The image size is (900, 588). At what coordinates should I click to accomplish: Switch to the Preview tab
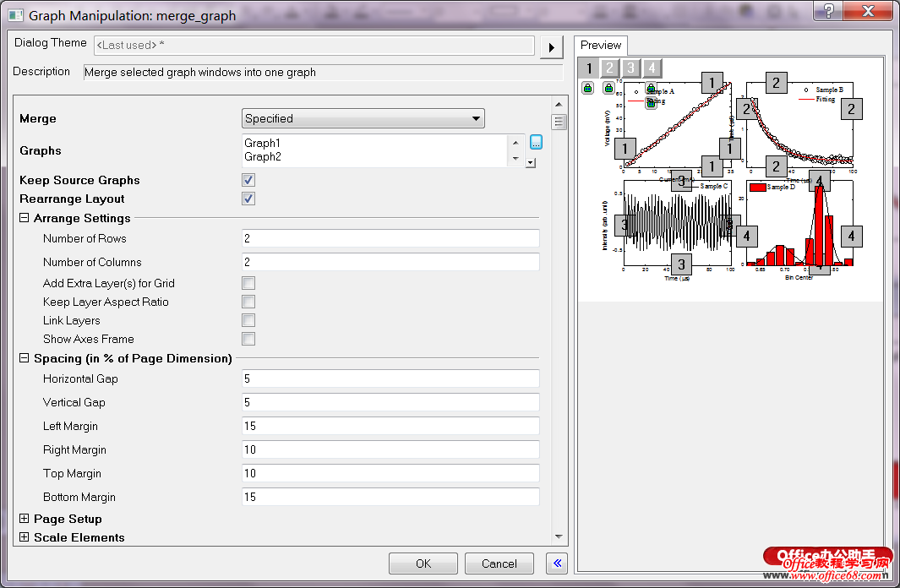(601, 46)
